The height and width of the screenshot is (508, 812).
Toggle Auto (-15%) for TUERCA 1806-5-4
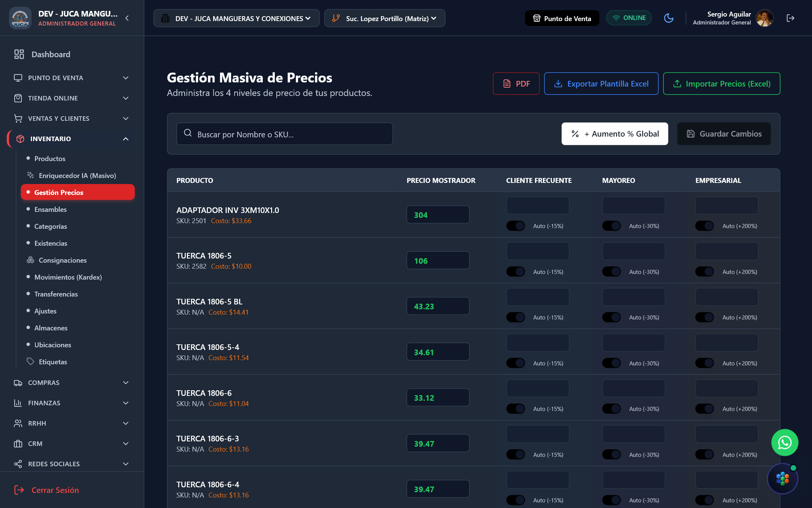point(515,363)
